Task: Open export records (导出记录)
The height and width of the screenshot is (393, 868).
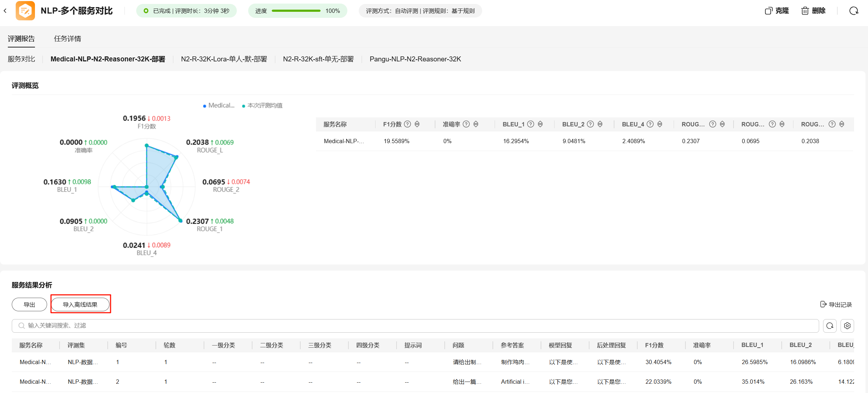Action: pyautogui.click(x=836, y=304)
